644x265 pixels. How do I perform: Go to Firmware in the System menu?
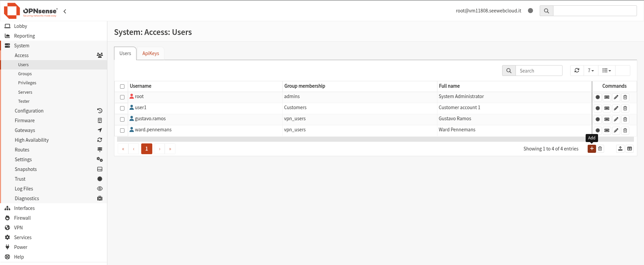54,121
